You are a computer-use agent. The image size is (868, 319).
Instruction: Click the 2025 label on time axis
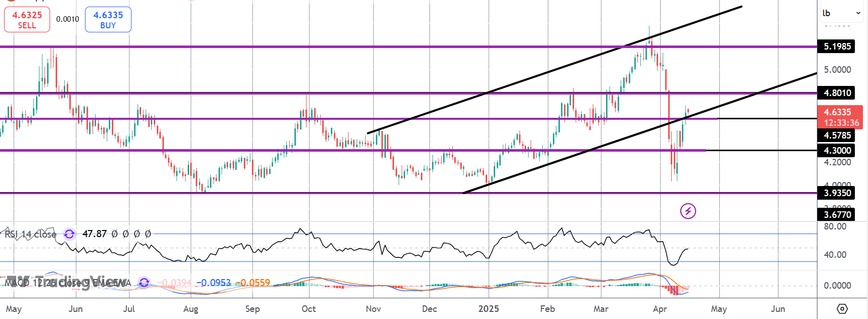(x=489, y=309)
